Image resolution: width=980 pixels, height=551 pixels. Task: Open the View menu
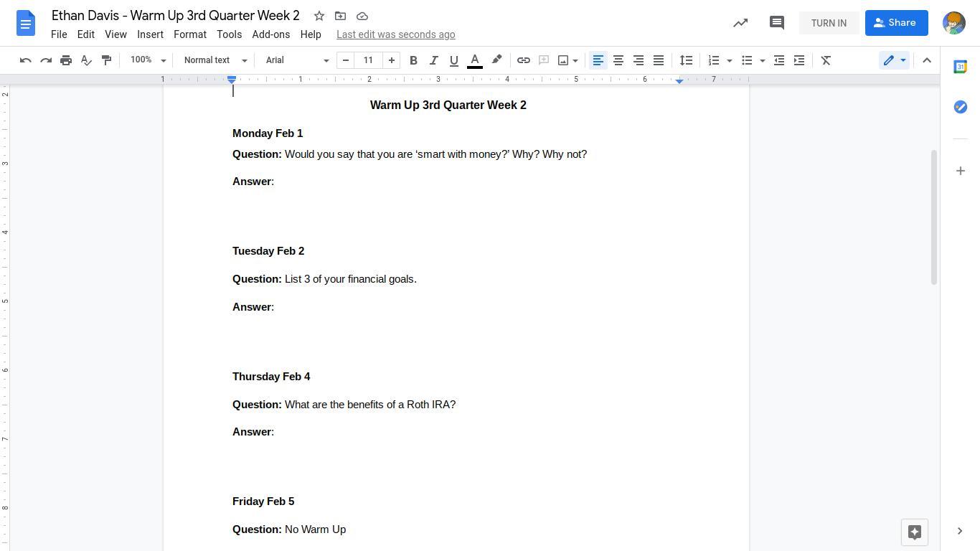click(116, 34)
